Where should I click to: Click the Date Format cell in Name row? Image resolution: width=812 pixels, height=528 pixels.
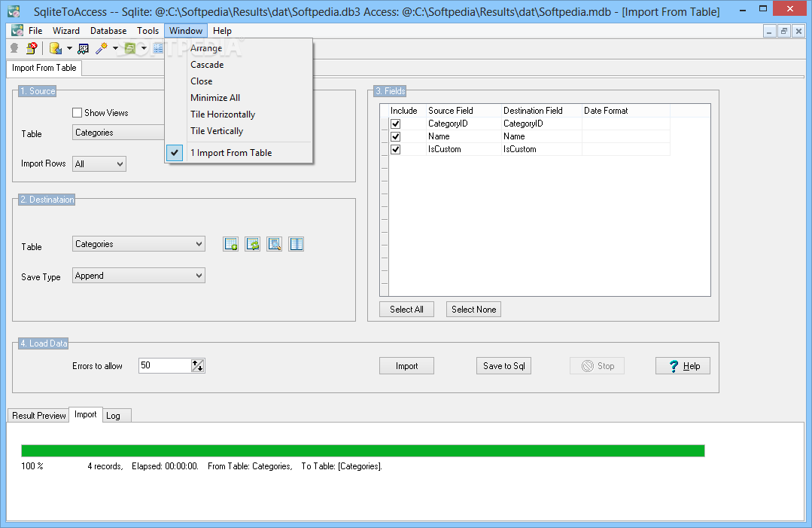click(626, 137)
